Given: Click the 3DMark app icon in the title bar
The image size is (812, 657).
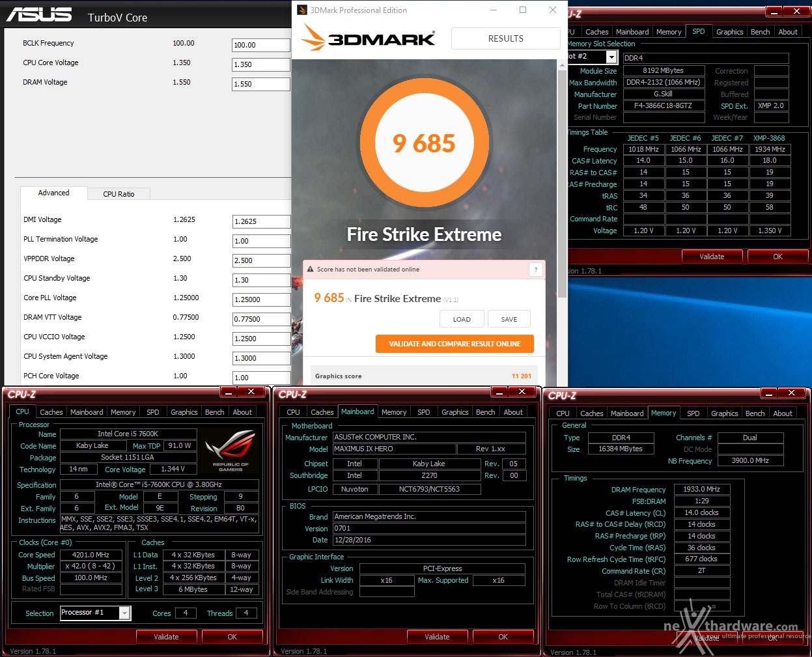Looking at the screenshot, I should click(x=302, y=10).
